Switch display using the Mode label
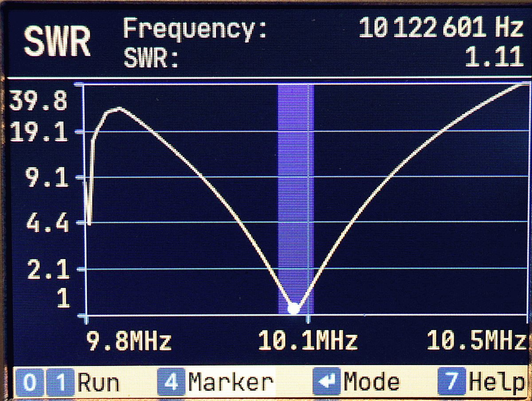 [371, 382]
